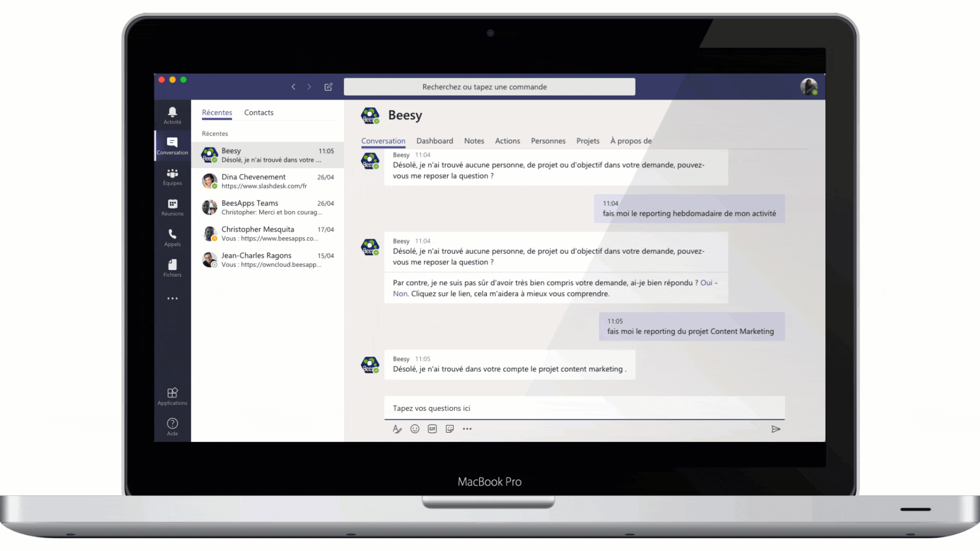Open the Contacts list view
Image resolution: width=980 pixels, height=551 pixels.
(x=258, y=112)
